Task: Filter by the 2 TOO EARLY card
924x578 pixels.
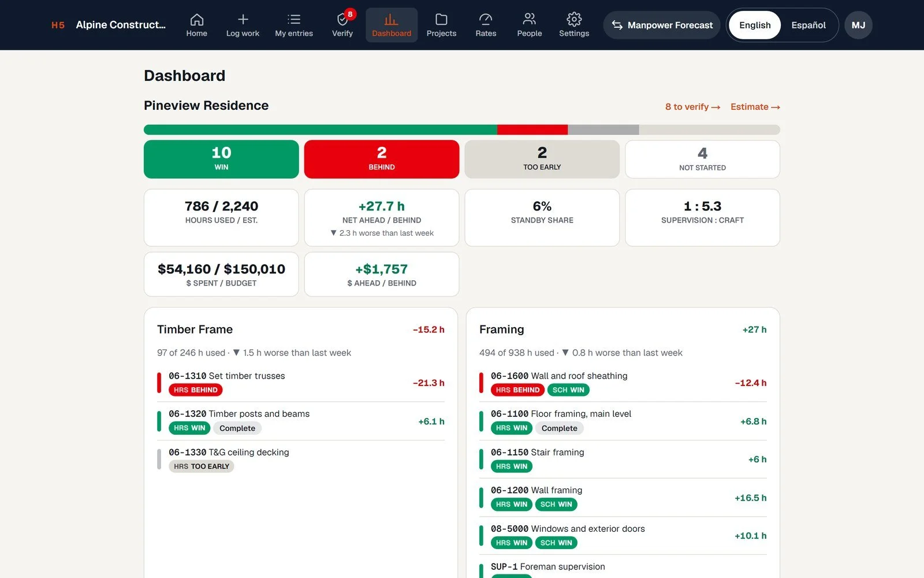Action: (542, 159)
